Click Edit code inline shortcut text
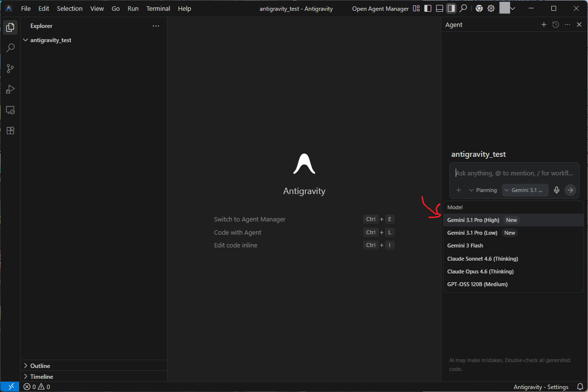 pyautogui.click(x=236, y=245)
